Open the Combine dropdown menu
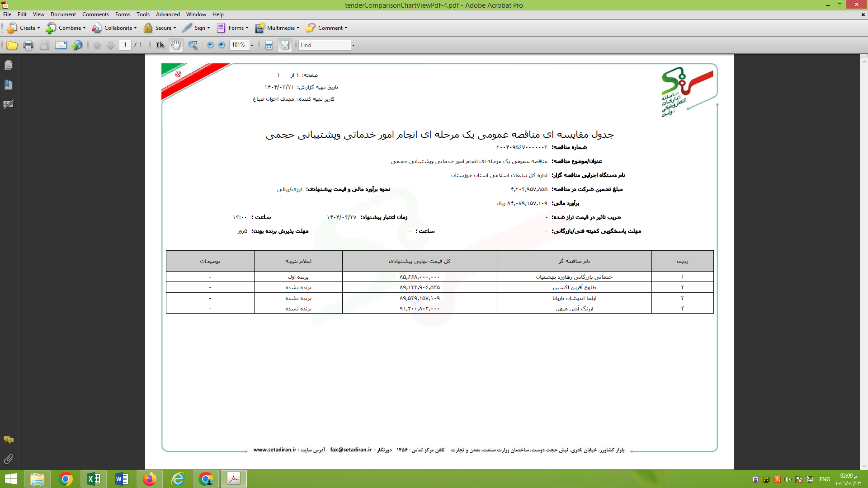 66,28
